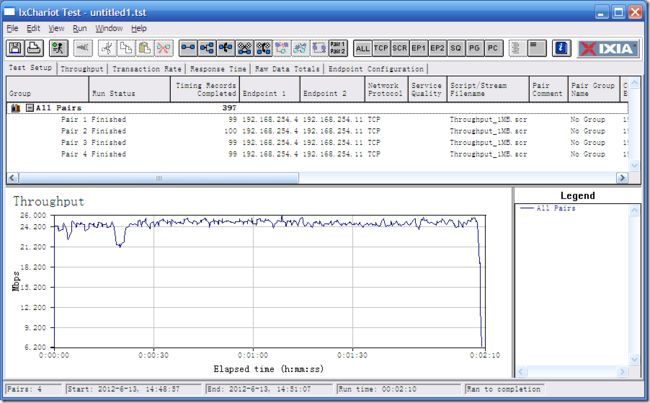Image resolution: width=650 pixels, height=403 pixels.
Task: Click the disabled green-nodes pair icon
Action: [x=301, y=48]
